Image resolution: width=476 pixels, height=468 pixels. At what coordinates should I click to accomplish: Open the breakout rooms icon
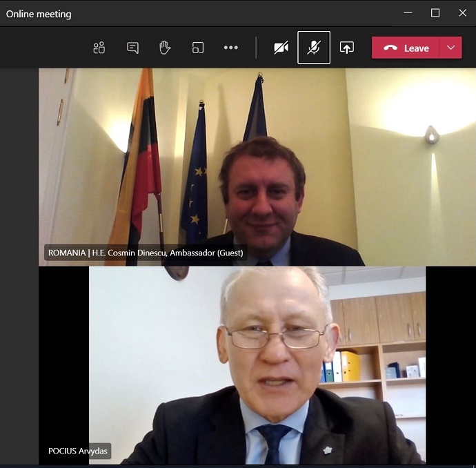(x=198, y=48)
